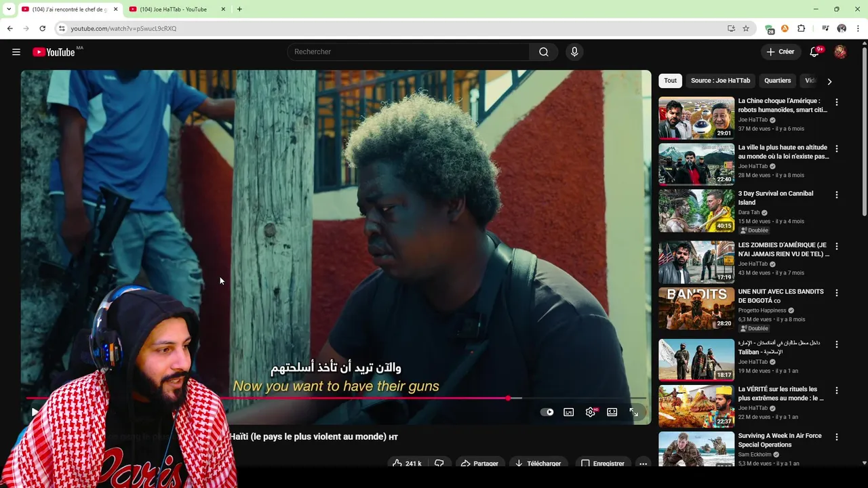Open options for La VÉRITÉ sur les rituels
This screenshot has width=868, height=488.
[x=836, y=390]
